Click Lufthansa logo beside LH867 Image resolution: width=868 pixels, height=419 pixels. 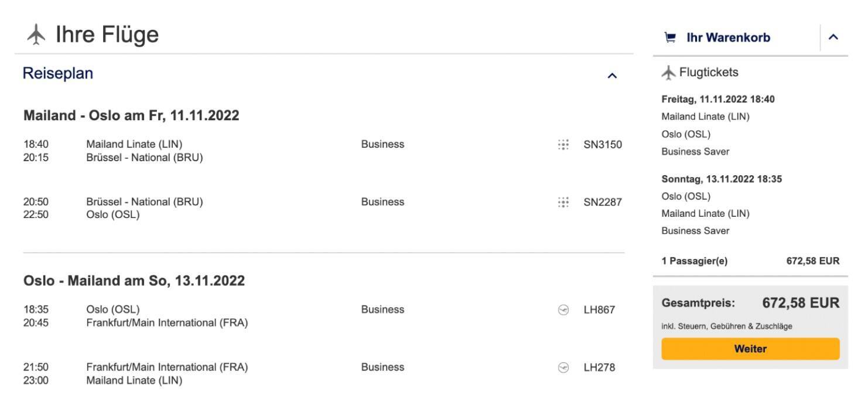tap(563, 310)
